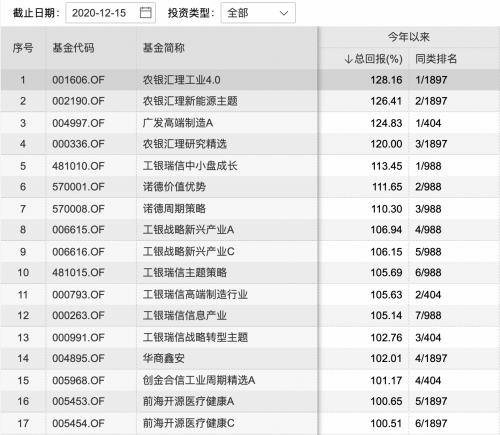Select fund name 诺德价值优势
500x435 pixels.
click(174, 187)
